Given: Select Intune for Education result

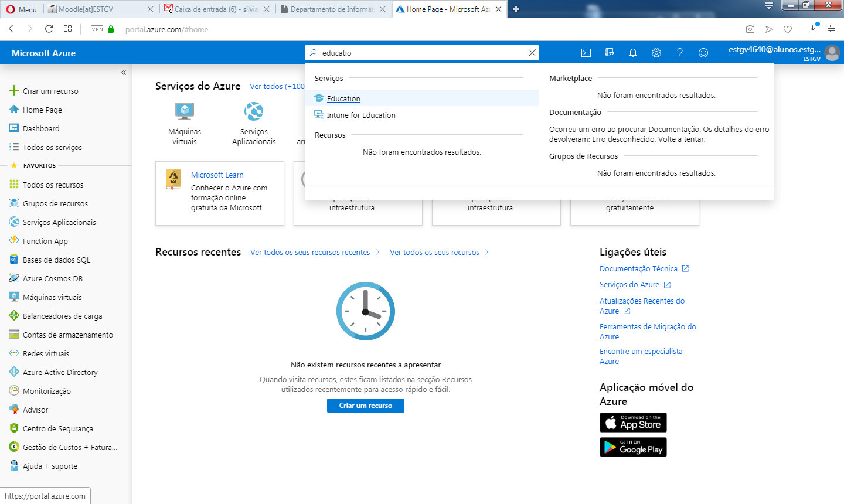Looking at the screenshot, I should [422, 115].
